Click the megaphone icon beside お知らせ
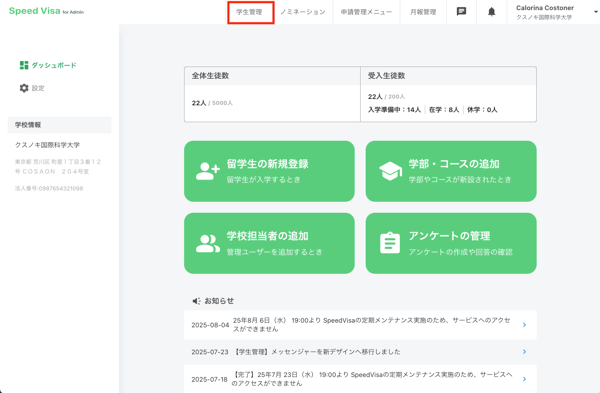600x393 pixels. (196, 301)
